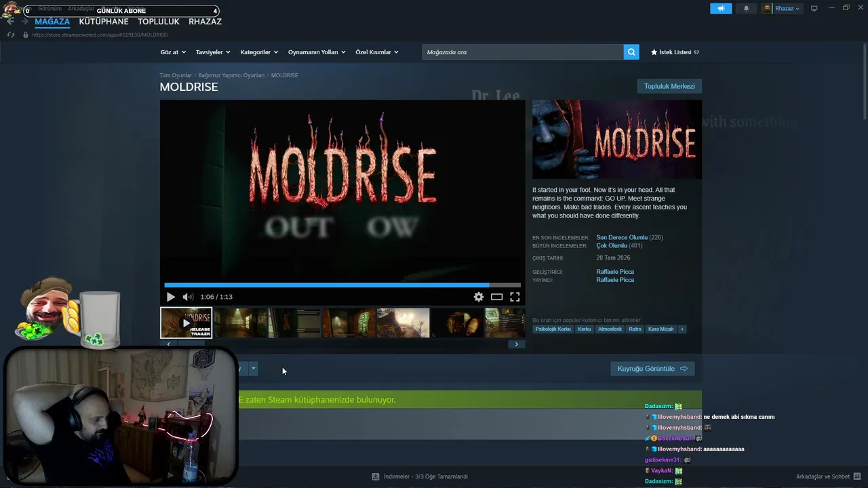Screen dimensions: 868x488
Task: Go back with the back arrow
Action: tap(10, 22)
